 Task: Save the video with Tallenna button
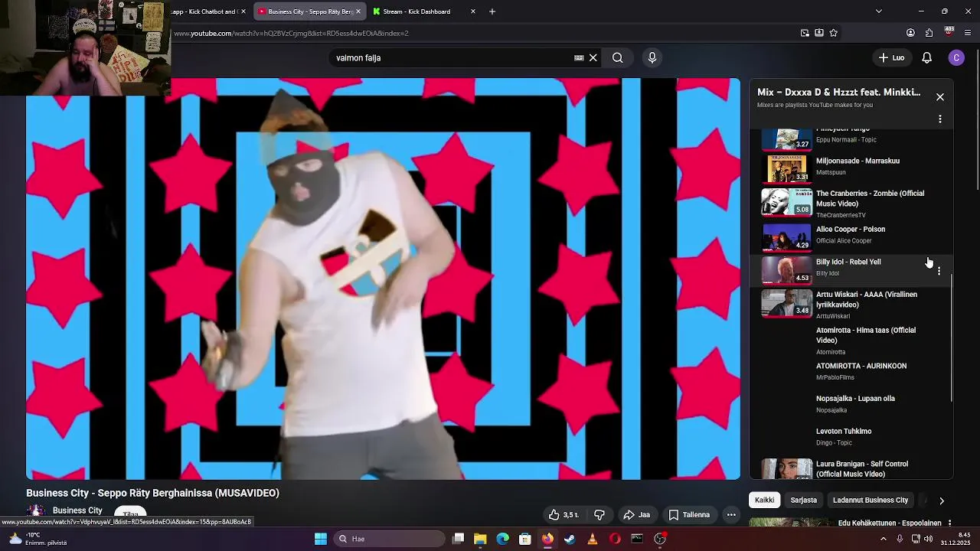689,515
